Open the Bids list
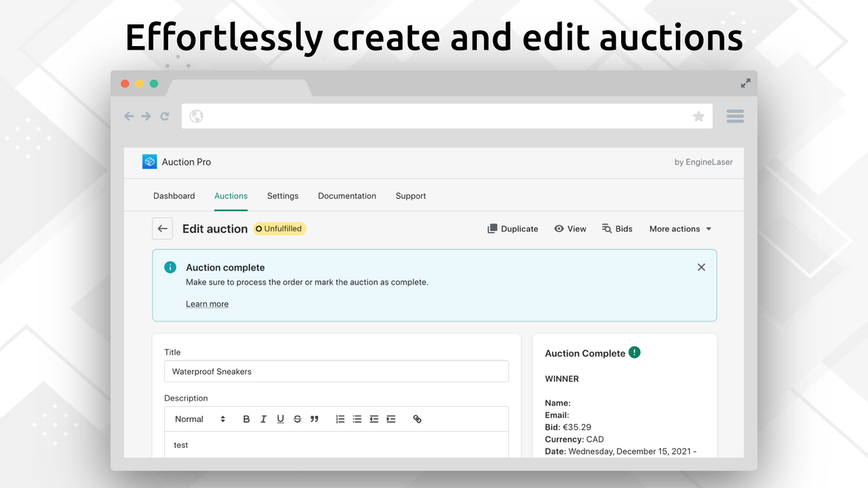This screenshot has height=488, width=868. coord(617,228)
